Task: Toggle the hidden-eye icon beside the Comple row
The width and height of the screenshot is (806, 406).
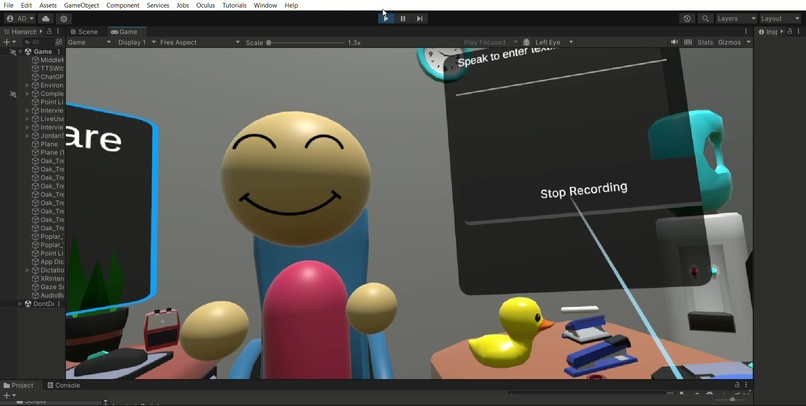Action: 13,94
